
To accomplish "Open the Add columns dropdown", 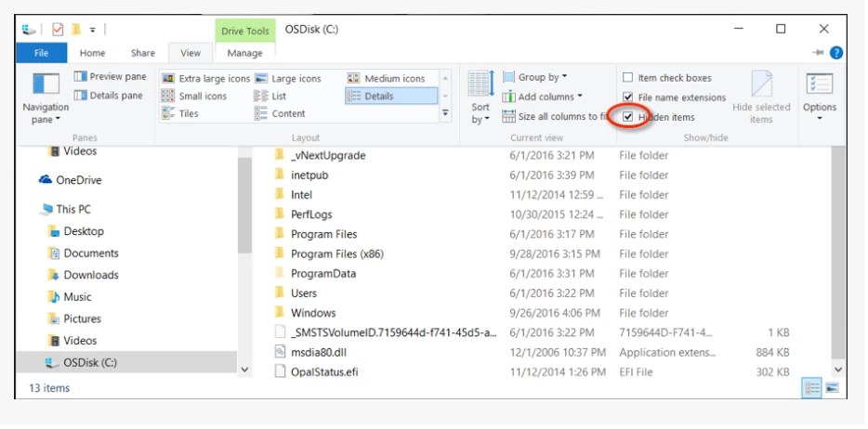I will 543,97.
